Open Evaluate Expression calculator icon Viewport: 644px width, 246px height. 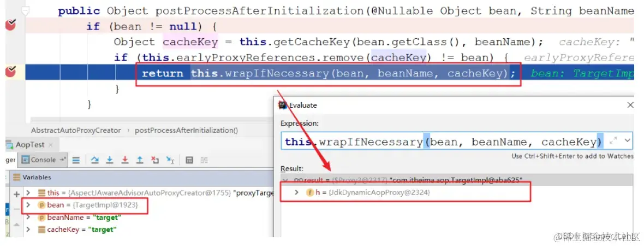pyautogui.click(x=189, y=160)
